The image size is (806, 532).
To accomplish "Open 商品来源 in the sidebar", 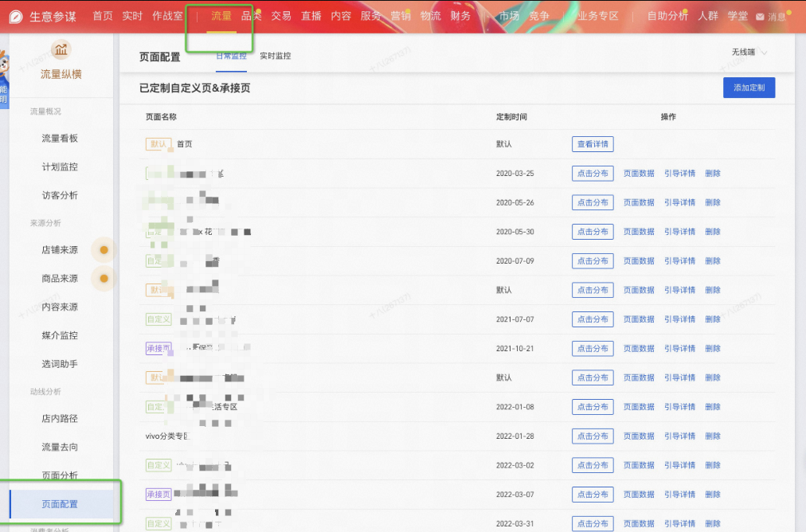I will coord(60,279).
